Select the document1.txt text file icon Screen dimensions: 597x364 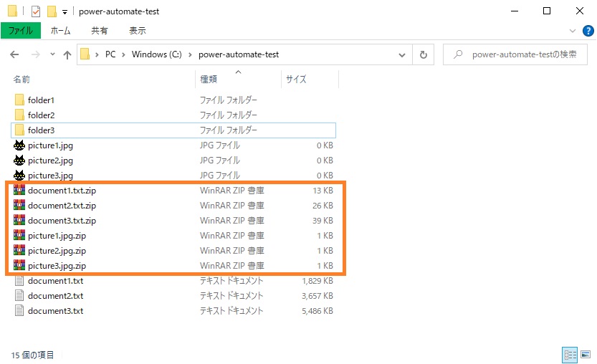coord(19,281)
